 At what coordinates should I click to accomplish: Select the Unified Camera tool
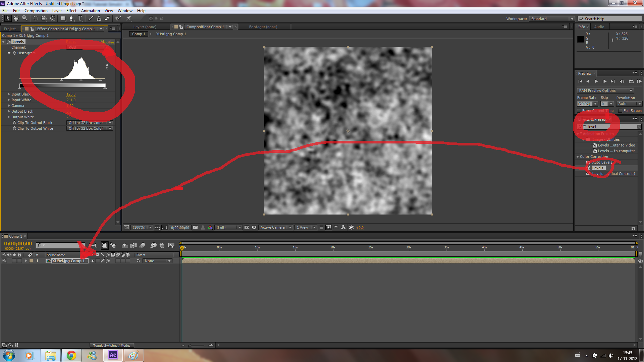[44, 18]
